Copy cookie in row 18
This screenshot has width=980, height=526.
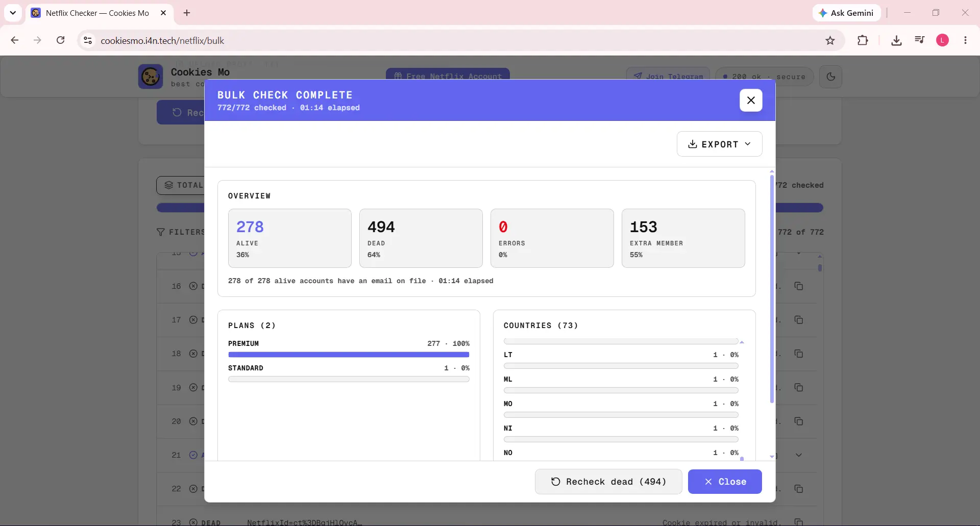coord(799,354)
